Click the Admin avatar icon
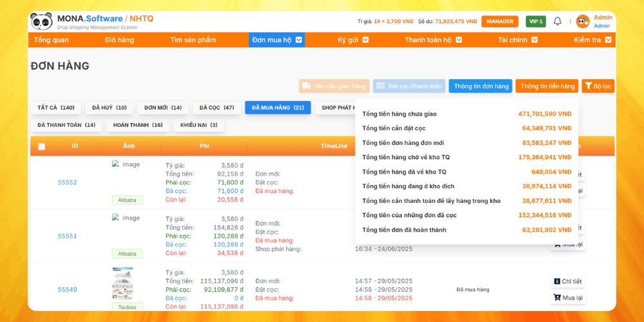This screenshot has height=322, width=644. (x=583, y=21)
